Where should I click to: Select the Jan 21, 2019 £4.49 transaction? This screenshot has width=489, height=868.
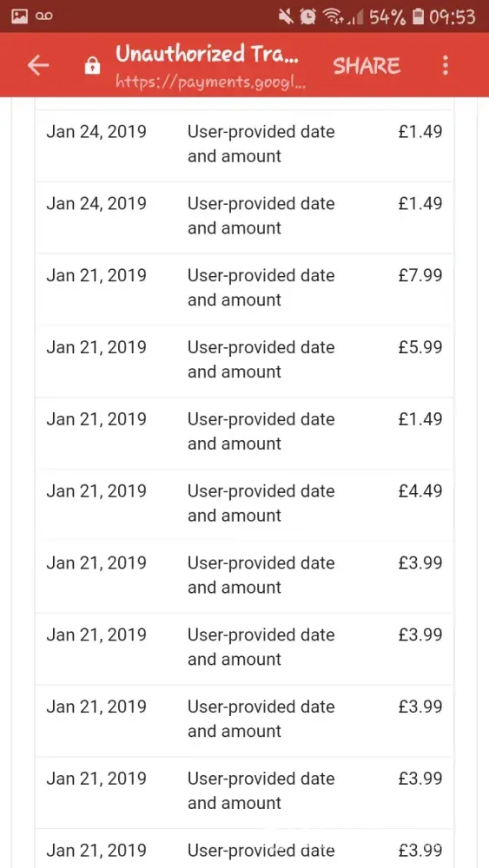244,505
